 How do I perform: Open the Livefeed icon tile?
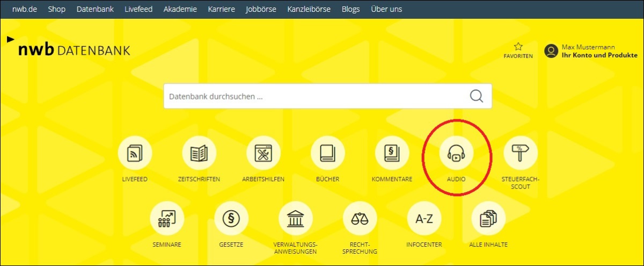[x=135, y=154]
